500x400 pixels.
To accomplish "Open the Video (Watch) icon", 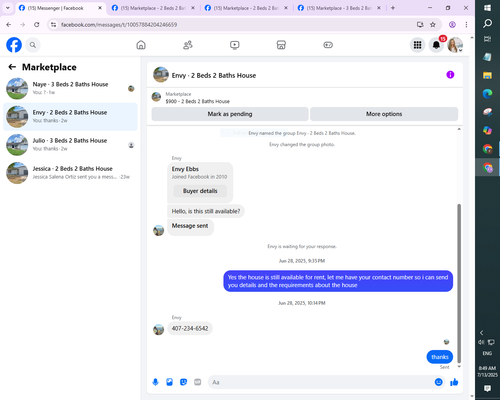I will [235, 45].
